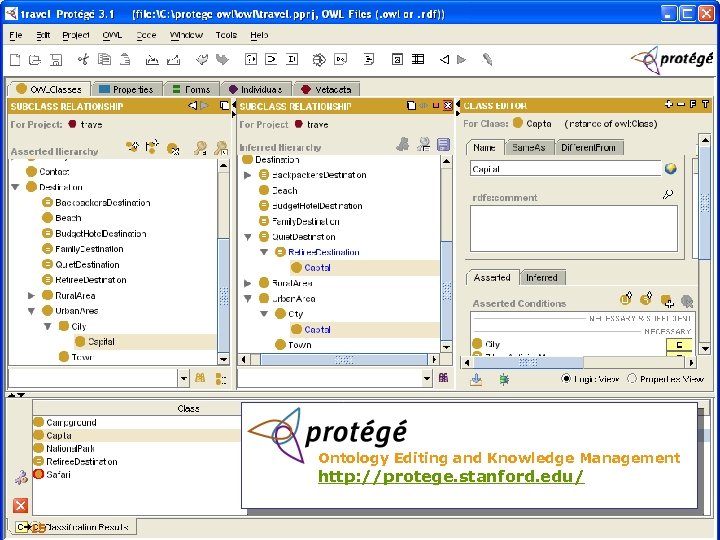Click the Add named class condition icon
The width and height of the screenshot is (720, 540).
[667, 301]
